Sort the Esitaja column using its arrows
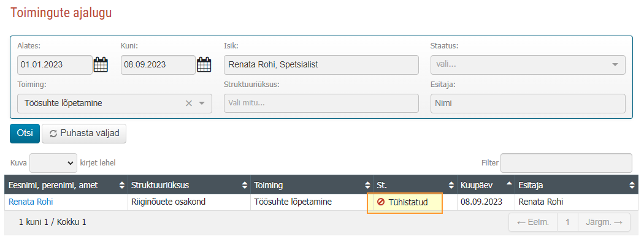 tap(632, 186)
